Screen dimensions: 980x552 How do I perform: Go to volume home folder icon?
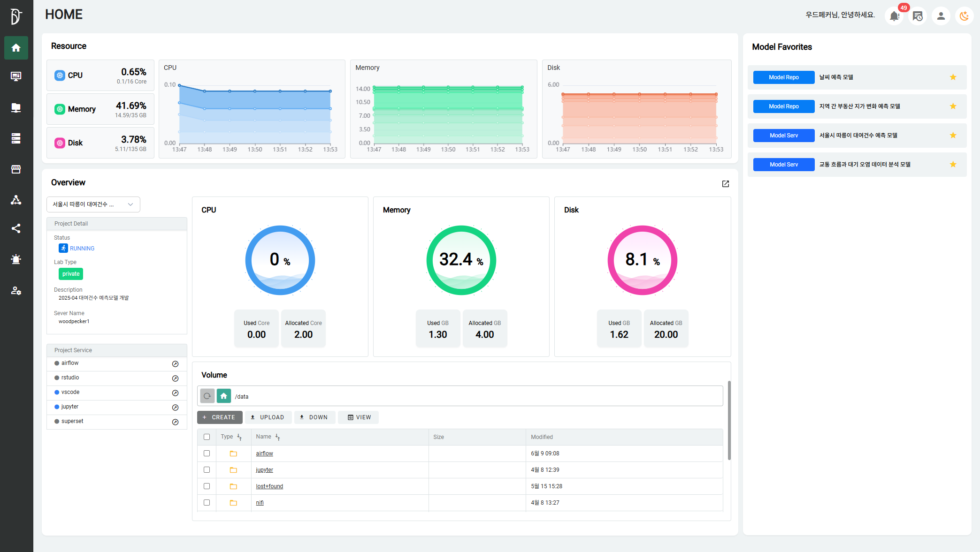[224, 396]
